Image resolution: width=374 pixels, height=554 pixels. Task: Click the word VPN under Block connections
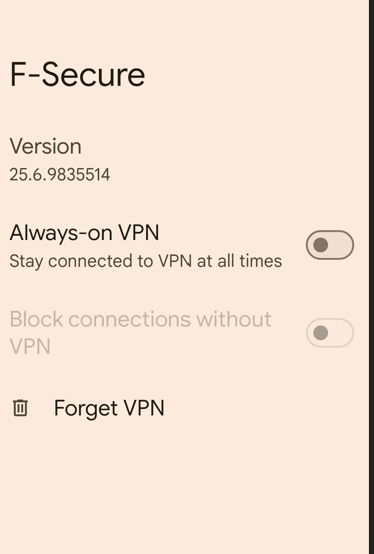[30, 346]
